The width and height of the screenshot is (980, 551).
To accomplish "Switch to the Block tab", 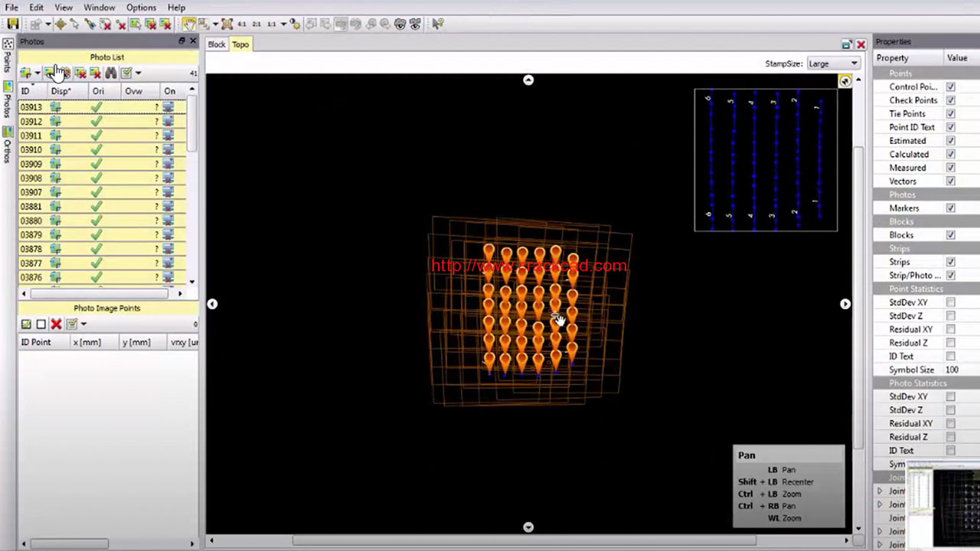I will [217, 44].
